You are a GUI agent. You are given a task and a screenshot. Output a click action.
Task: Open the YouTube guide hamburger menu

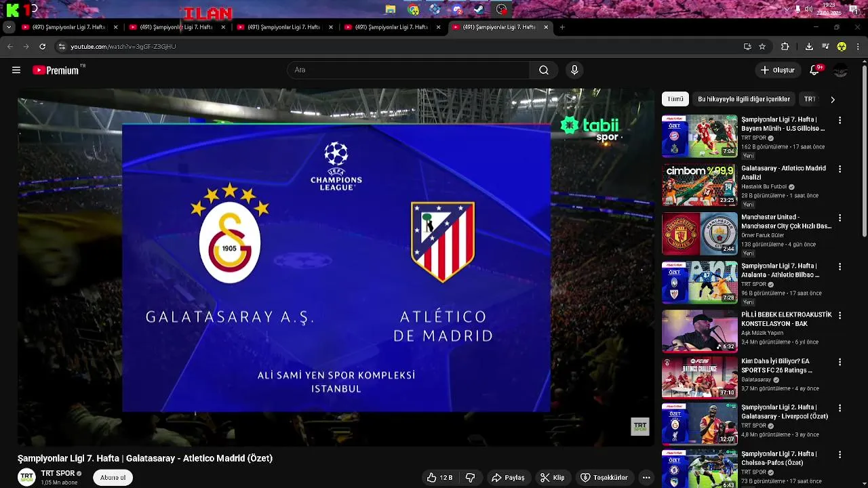point(16,70)
